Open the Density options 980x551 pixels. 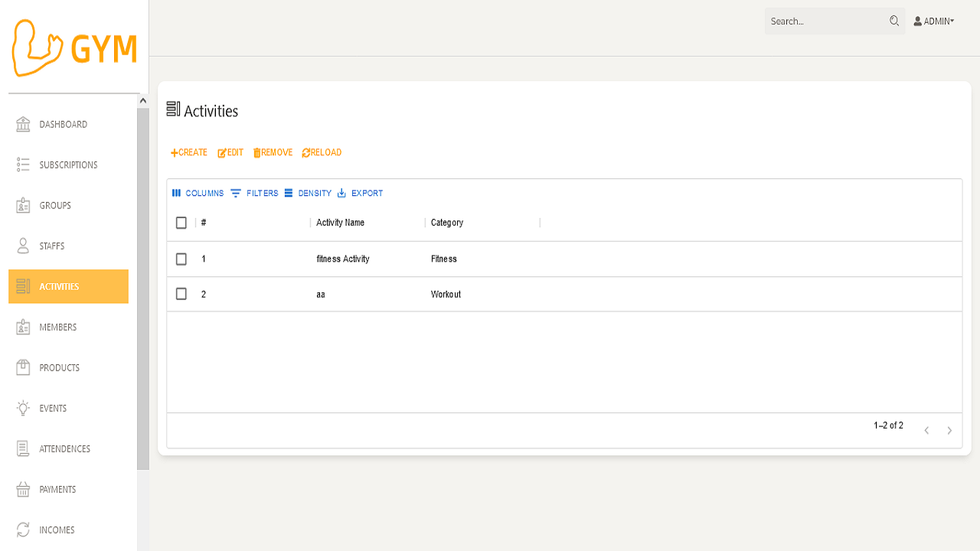309,193
